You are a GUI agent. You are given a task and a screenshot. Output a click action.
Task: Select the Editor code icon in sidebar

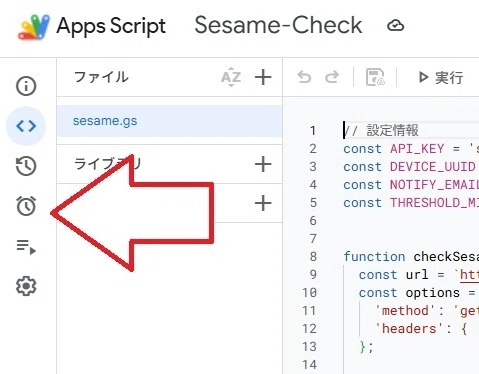pos(26,126)
